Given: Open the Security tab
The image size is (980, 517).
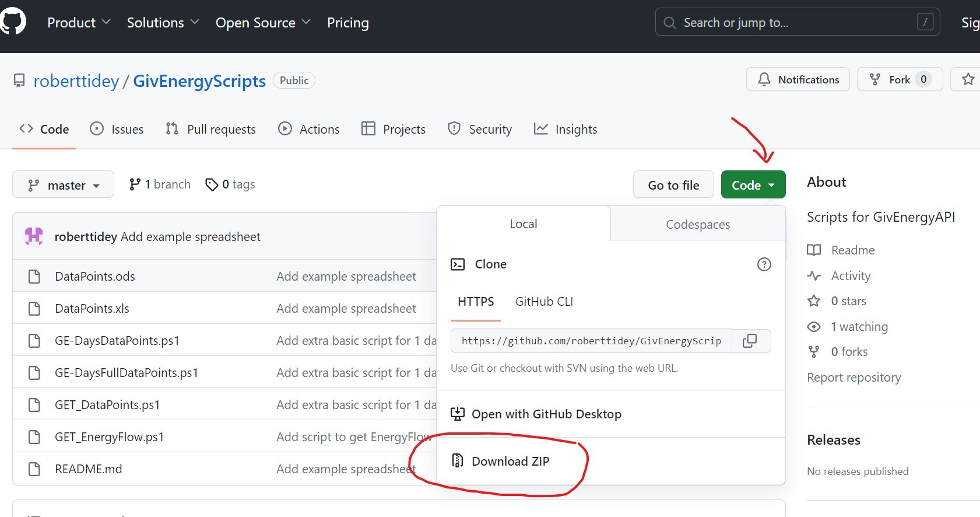Looking at the screenshot, I should pos(480,129).
